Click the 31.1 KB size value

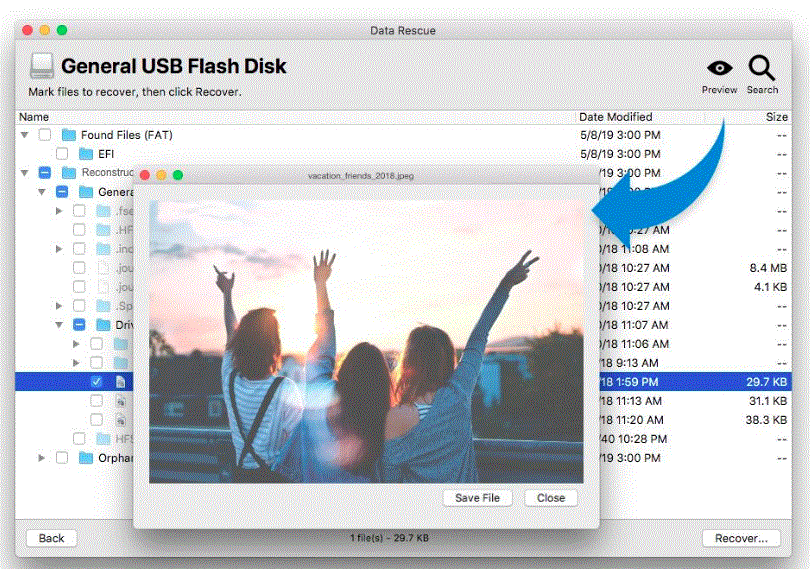click(768, 401)
